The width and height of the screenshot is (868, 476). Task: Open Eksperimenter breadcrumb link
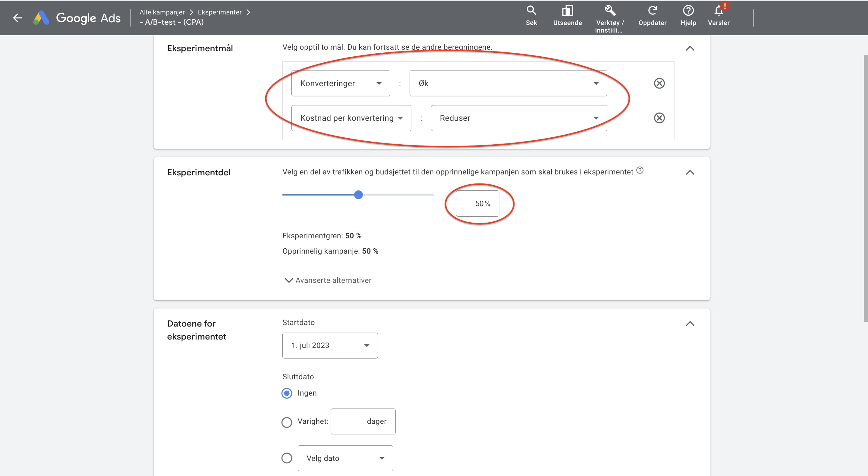[220, 12]
